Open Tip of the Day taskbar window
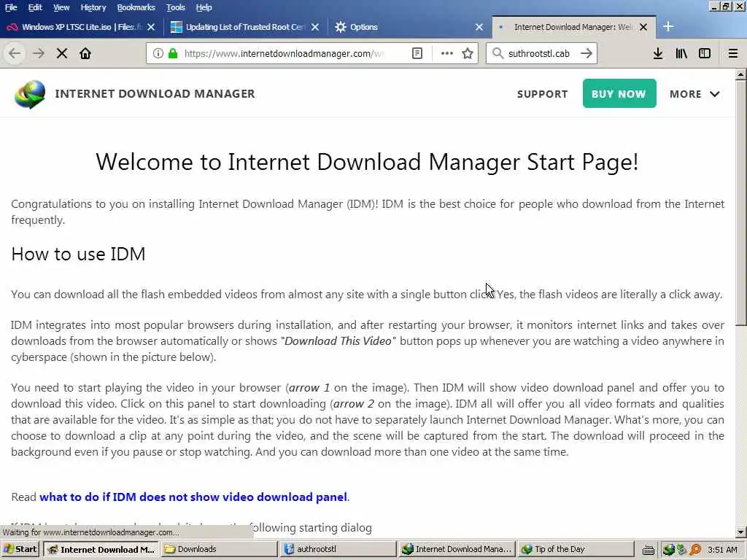This screenshot has width=747, height=560. click(x=575, y=550)
